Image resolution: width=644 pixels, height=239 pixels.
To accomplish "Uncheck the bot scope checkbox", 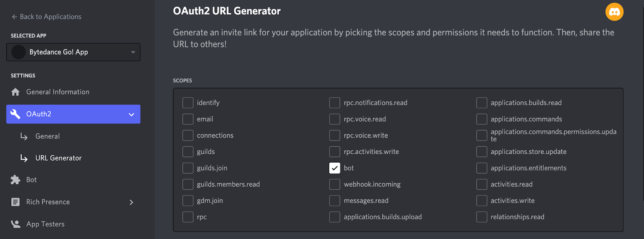I will point(334,168).
